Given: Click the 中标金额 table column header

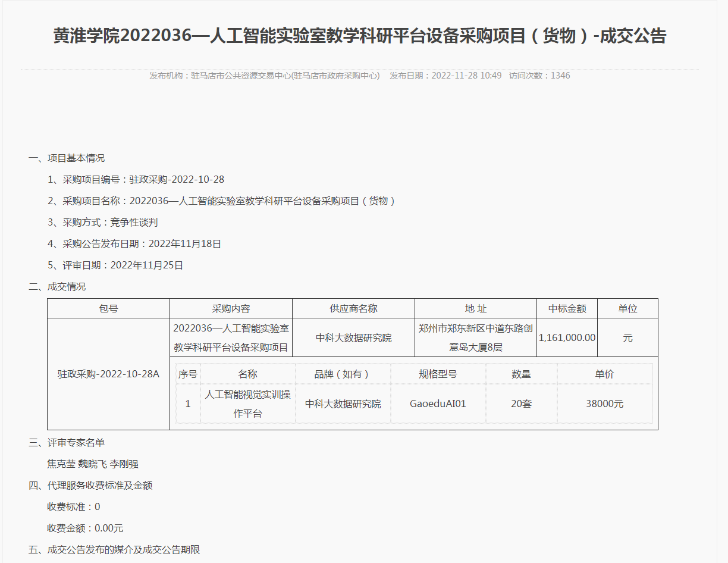Looking at the screenshot, I should click(x=567, y=309).
